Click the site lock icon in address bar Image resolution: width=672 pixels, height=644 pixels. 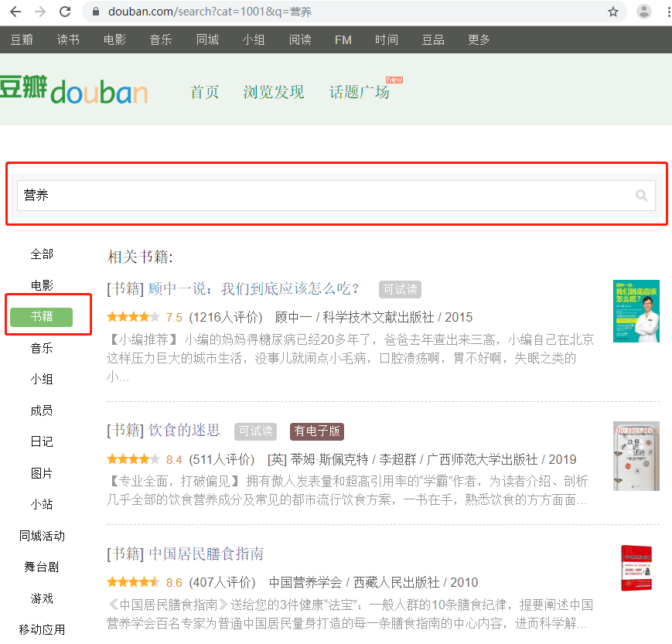point(97,12)
